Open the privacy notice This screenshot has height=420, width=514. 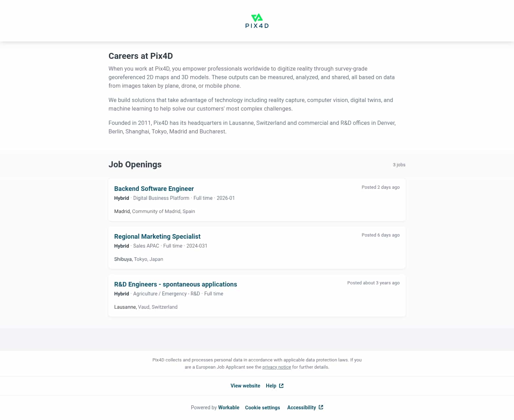click(x=276, y=367)
